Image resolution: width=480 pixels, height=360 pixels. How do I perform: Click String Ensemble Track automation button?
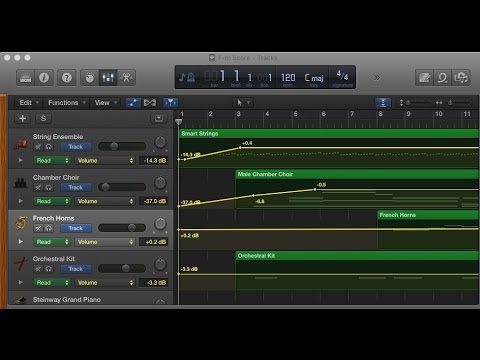tap(76, 147)
